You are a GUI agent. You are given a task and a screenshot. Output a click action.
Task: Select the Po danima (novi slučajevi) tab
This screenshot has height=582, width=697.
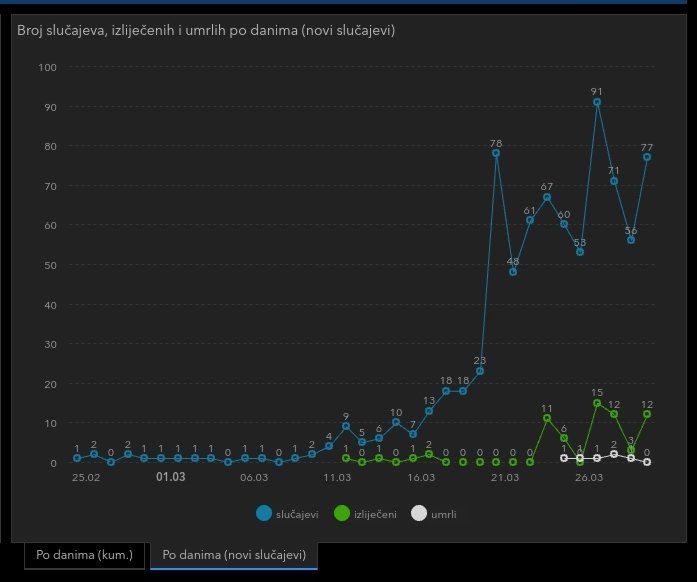234,554
